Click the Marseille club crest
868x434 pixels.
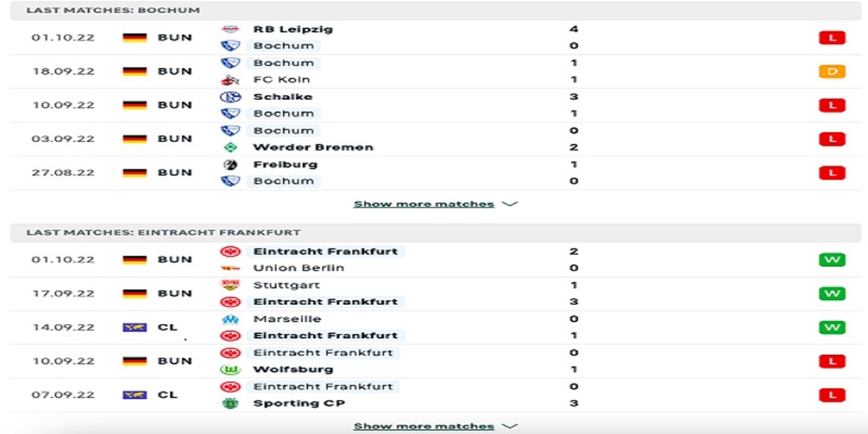click(x=230, y=319)
